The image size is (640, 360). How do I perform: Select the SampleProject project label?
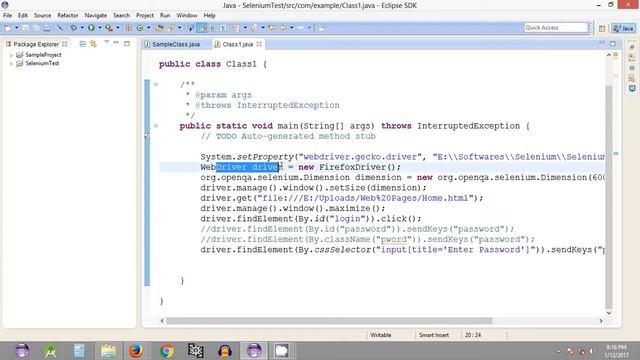43,55
